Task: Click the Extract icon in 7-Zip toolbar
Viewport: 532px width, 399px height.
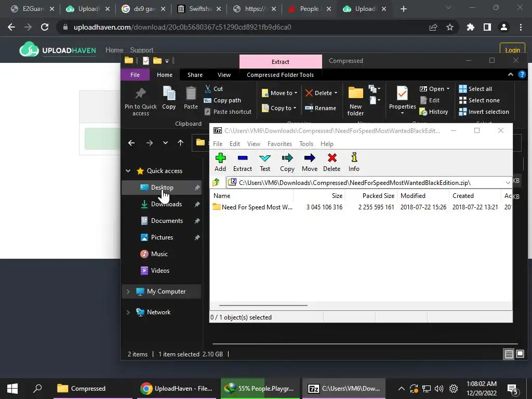Action: pos(242,162)
